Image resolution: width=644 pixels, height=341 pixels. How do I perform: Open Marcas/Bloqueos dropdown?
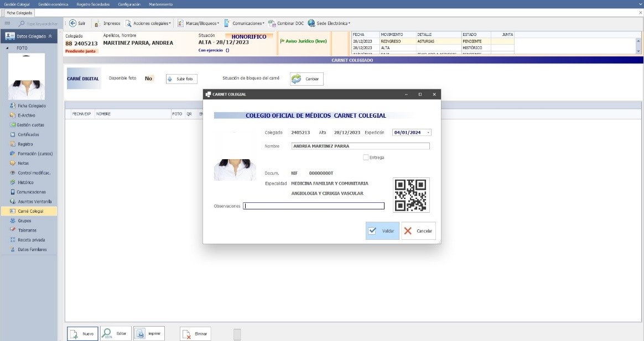coord(199,23)
